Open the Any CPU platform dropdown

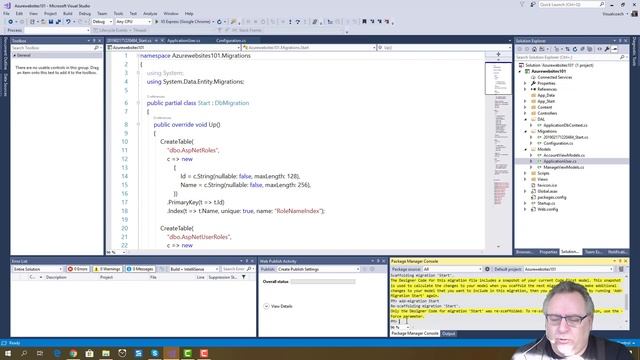click(x=133, y=22)
